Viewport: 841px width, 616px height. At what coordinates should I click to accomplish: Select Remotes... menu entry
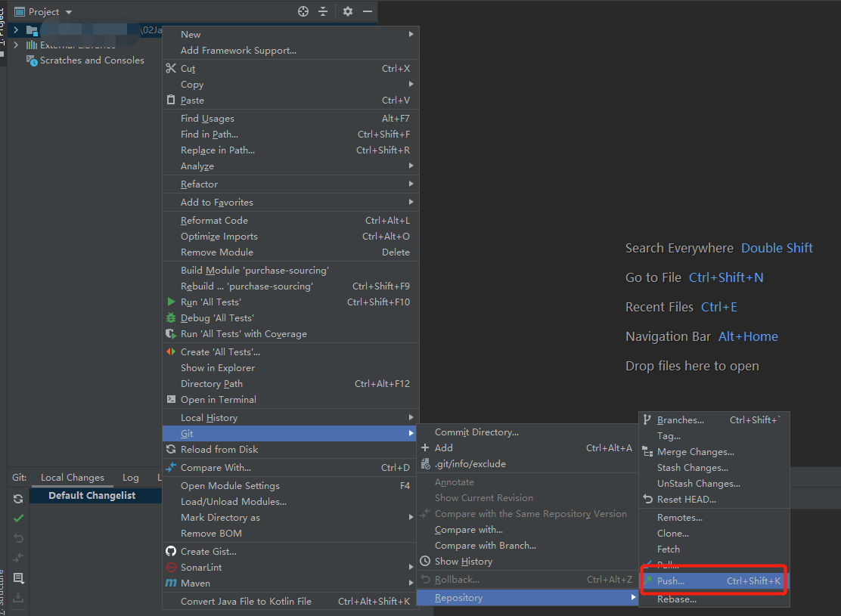tap(715, 517)
